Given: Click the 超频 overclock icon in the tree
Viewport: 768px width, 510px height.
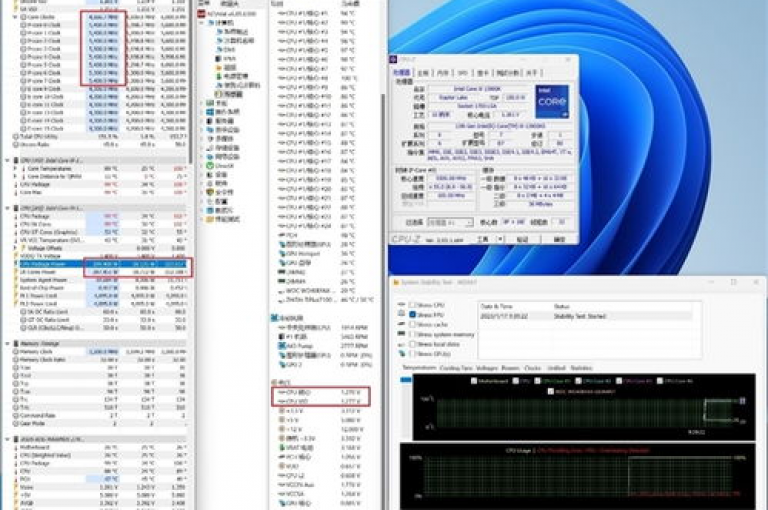Looking at the screenshot, I should [219, 67].
